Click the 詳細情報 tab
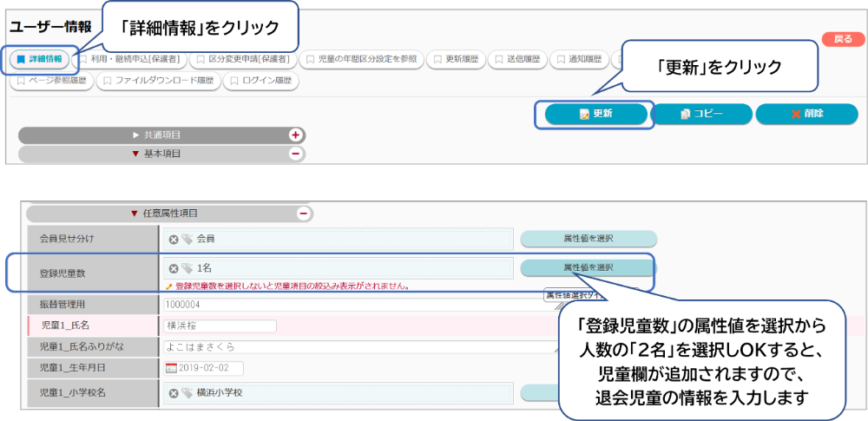 click(40, 59)
